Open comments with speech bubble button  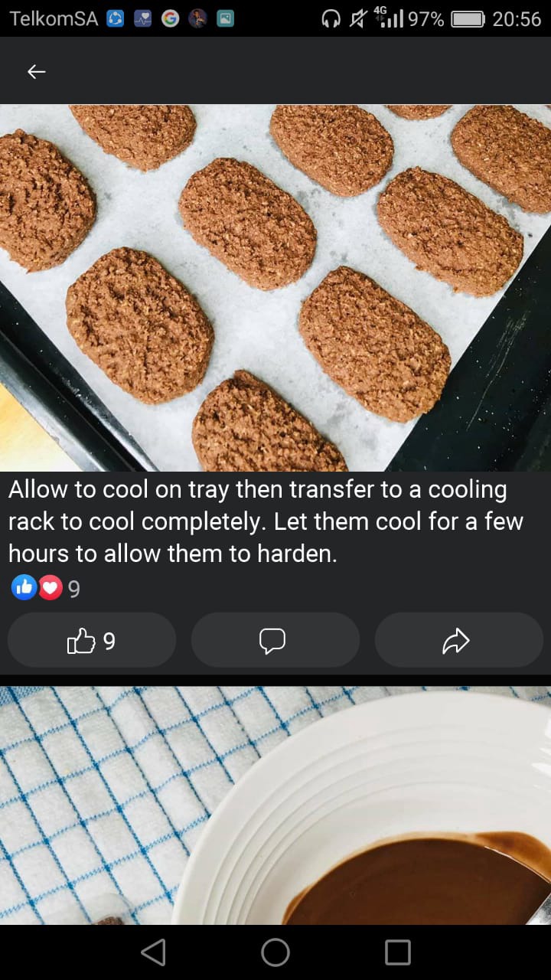point(275,640)
